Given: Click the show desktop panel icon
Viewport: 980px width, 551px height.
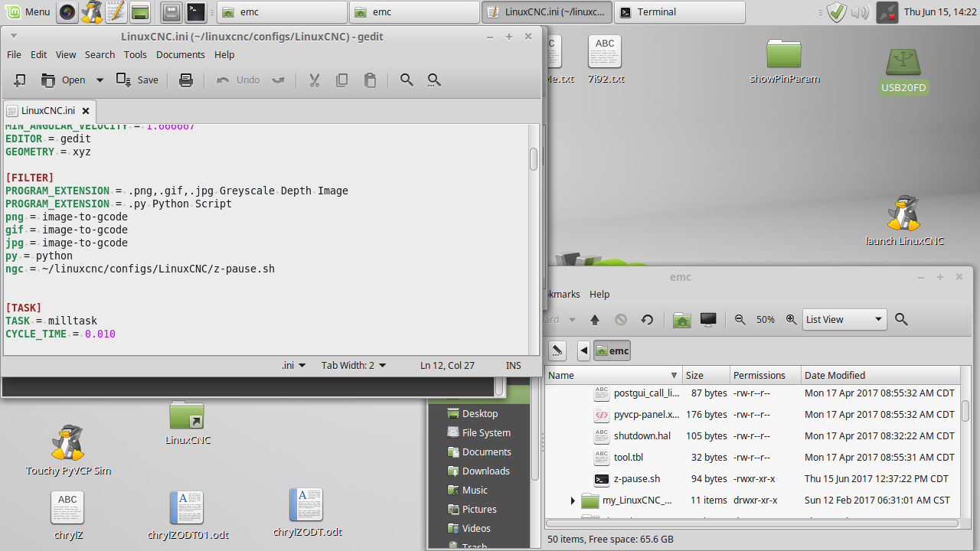Looking at the screenshot, I should (x=139, y=11).
